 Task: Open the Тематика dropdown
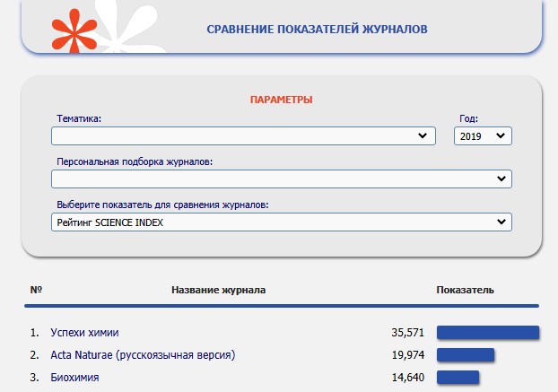[x=243, y=135]
